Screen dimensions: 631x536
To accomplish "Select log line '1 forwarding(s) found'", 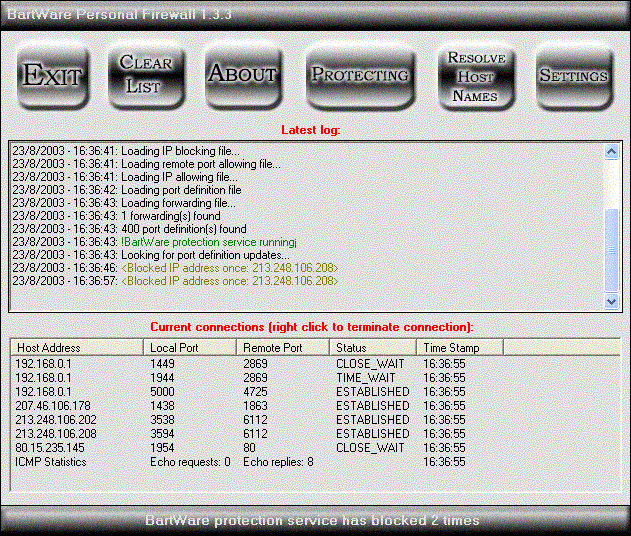I will coord(116,216).
